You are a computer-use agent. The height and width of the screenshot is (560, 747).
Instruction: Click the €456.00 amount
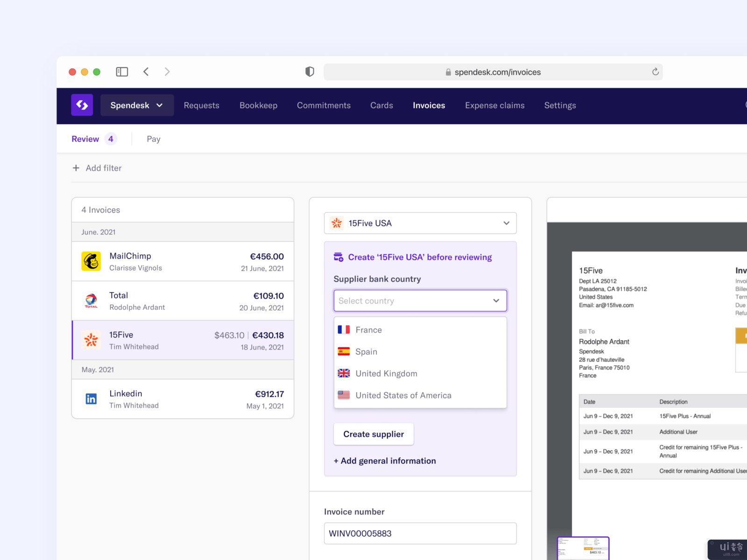point(267,256)
